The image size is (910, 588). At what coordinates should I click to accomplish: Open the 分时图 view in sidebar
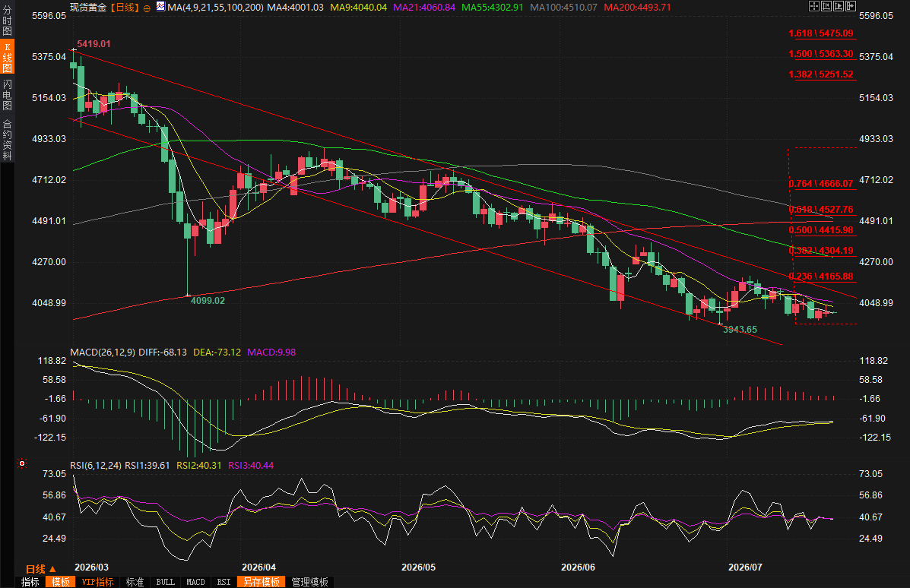[7, 21]
